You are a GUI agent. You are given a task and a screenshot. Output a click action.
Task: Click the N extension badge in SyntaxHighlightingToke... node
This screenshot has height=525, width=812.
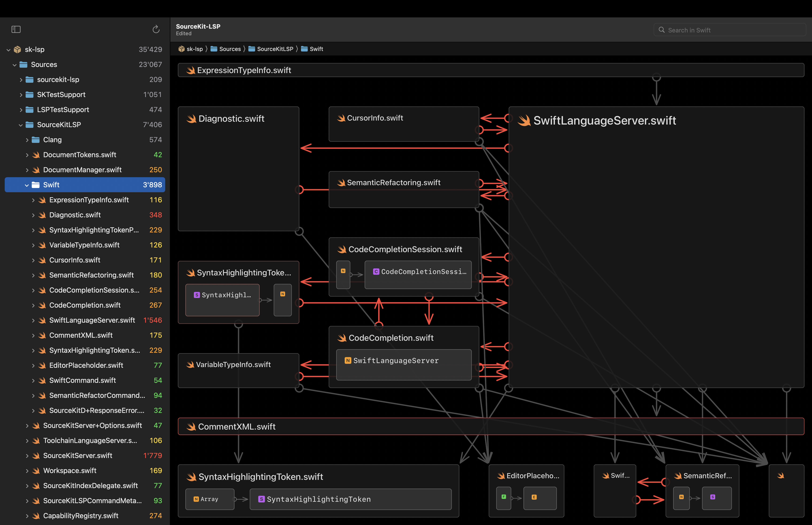(x=282, y=294)
